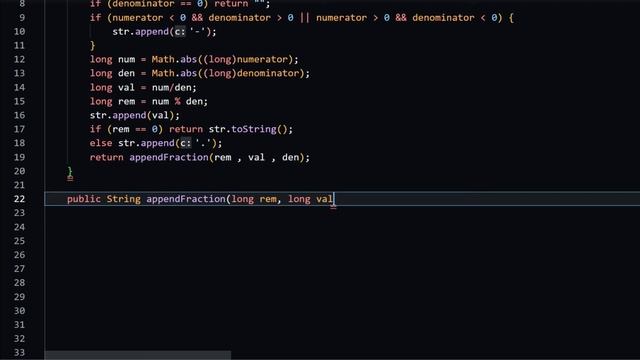640x360 pixels.
Task: Click 'Math.abs' on the 'long den' line
Action: (x=174, y=73)
